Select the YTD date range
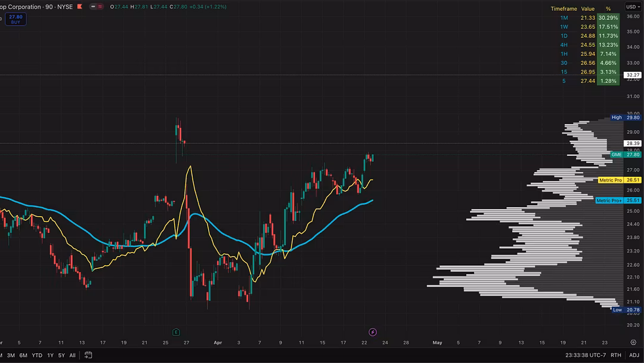The width and height of the screenshot is (644, 363). (37, 355)
